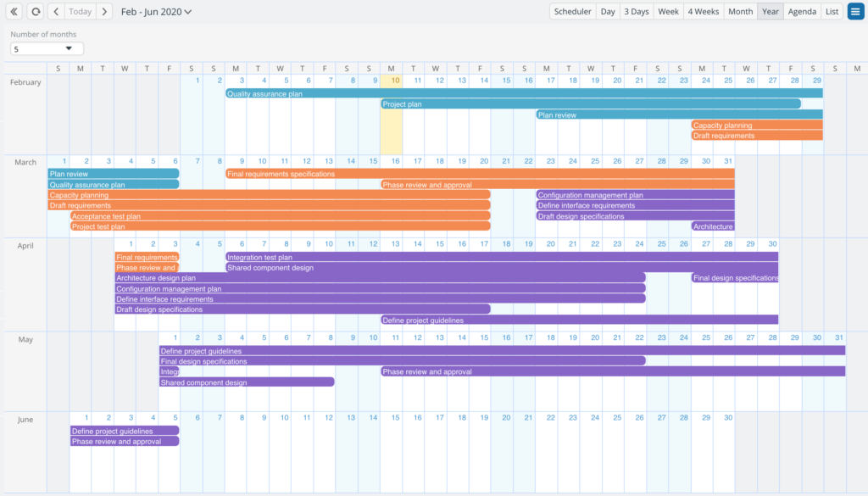Click the February month label
The image size is (868, 496).
click(25, 82)
